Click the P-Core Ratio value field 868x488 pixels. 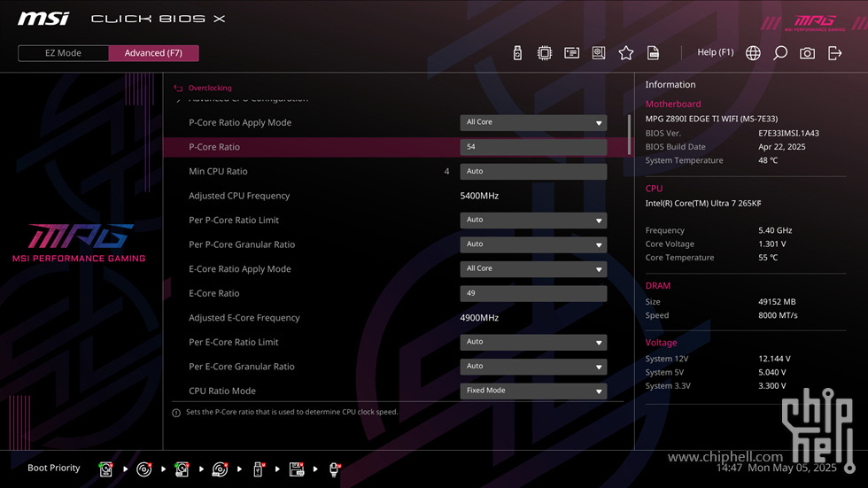533,147
